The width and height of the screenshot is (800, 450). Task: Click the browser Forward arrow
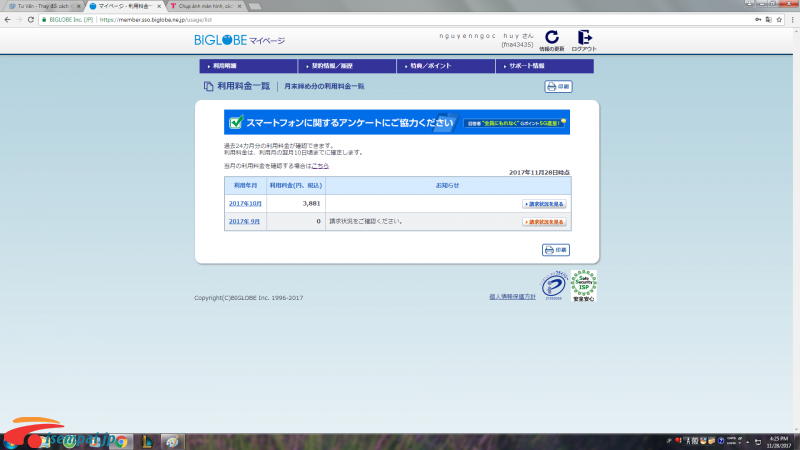click(x=19, y=20)
